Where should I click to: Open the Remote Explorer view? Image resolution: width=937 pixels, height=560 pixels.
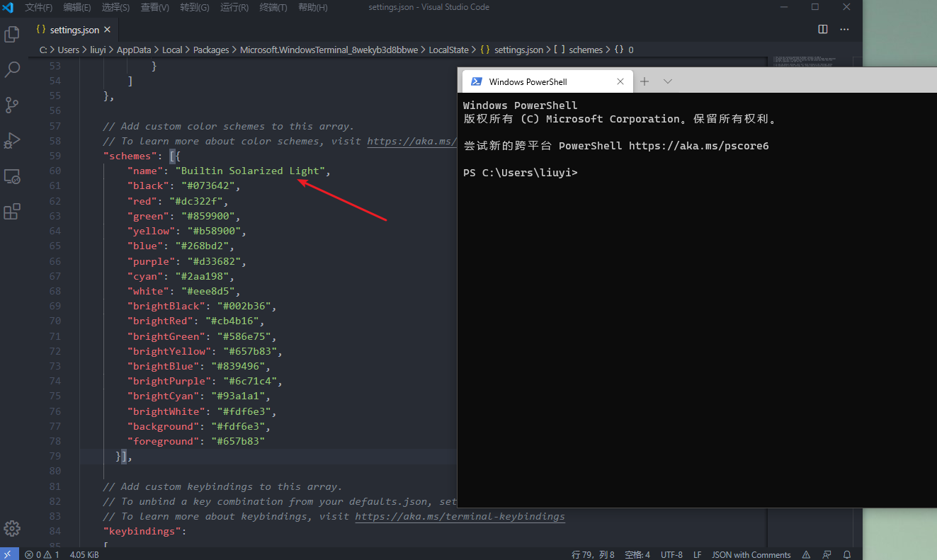[12, 176]
